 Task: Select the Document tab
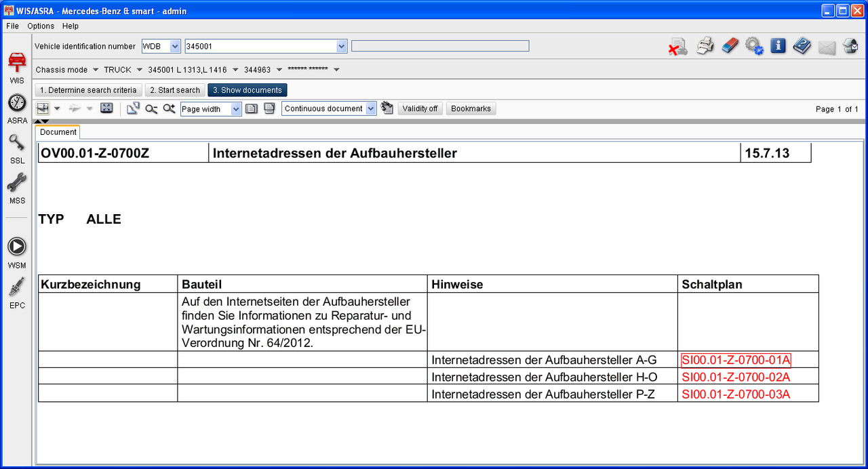tap(58, 132)
